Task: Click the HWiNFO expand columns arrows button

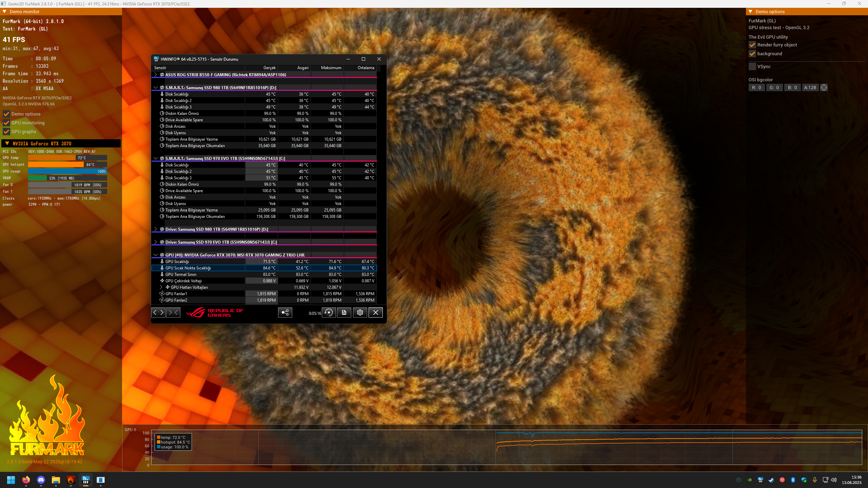Action: [158, 312]
